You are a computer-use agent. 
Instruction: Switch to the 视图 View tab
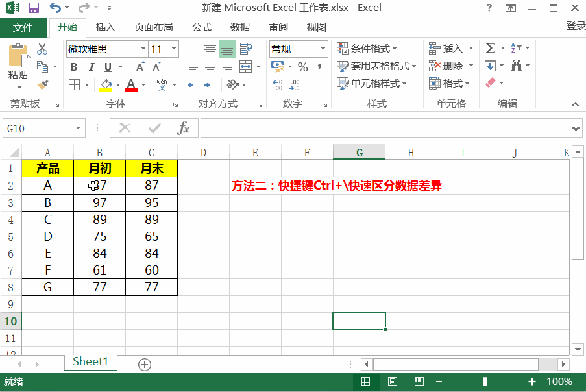tap(317, 27)
